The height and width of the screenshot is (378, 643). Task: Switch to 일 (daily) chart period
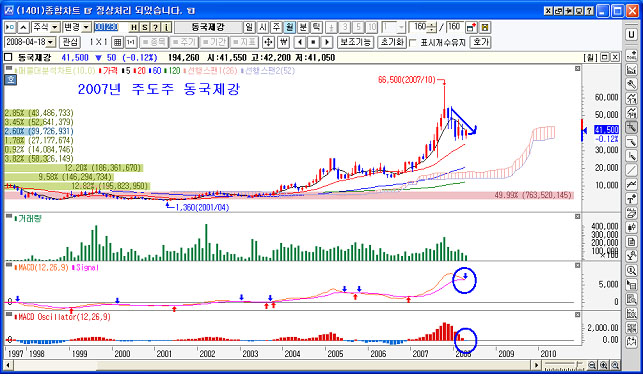(x=249, y=27)
